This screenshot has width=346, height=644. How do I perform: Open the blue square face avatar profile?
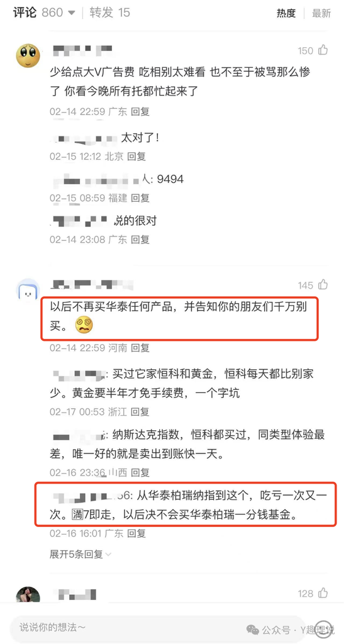coord(28,291)
